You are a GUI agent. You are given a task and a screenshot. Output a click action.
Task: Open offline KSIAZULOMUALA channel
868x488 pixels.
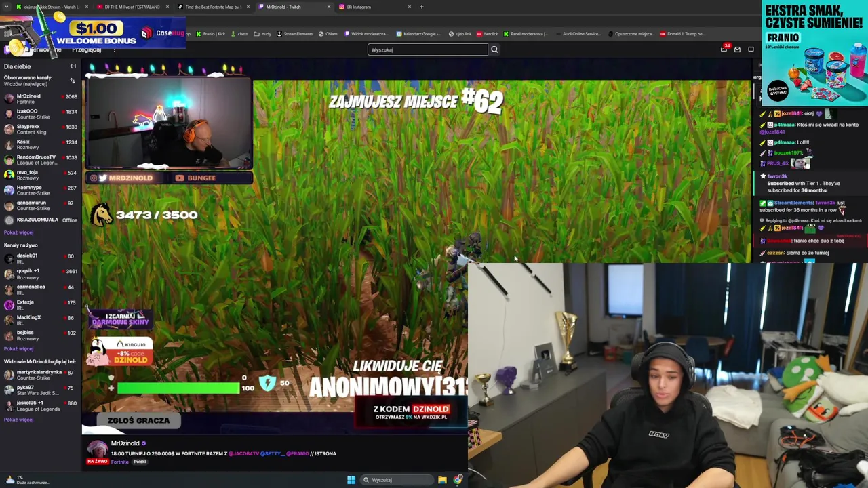40,220
